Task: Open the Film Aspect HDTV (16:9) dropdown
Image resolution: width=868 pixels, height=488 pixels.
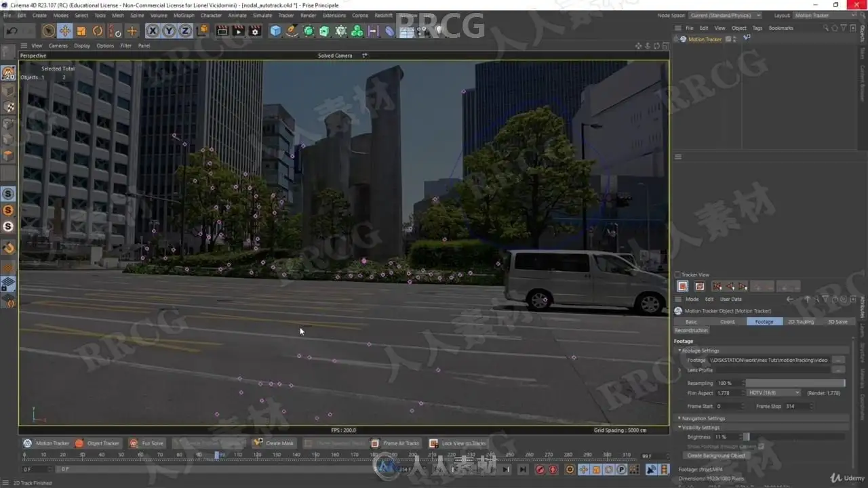Action: point(774,393)
